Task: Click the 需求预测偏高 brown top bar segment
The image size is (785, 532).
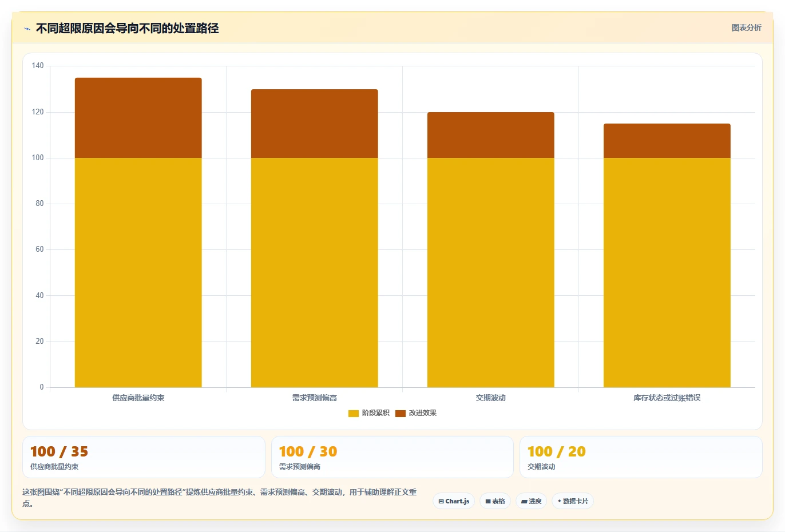Action: click(x=315, y=124)
